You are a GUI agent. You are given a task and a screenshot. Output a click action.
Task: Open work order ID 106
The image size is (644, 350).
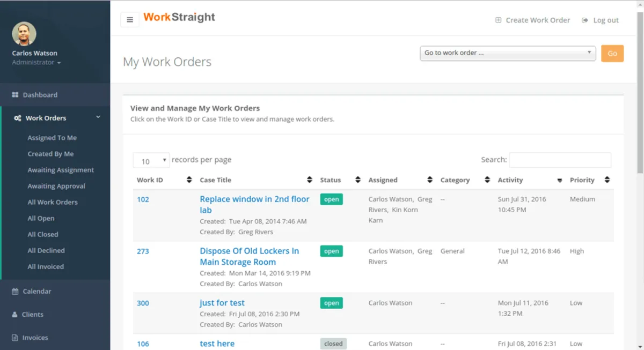[143, 344]
